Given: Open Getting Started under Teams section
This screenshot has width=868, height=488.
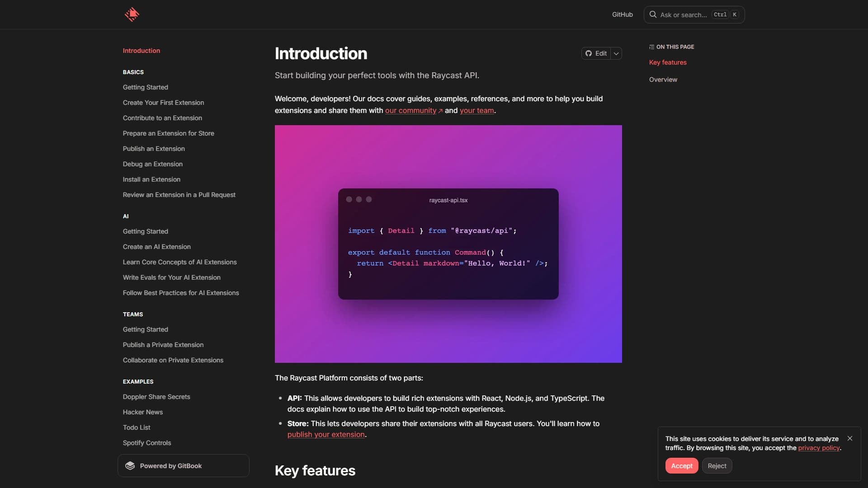Looking at the screenshot, I should [x=146, y=329].
